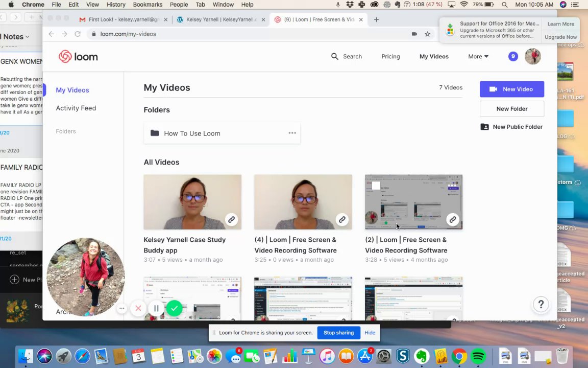Close the Loom browser tab
The height and width of the screenshot is (368, 588).
click(x=361, y=19)
